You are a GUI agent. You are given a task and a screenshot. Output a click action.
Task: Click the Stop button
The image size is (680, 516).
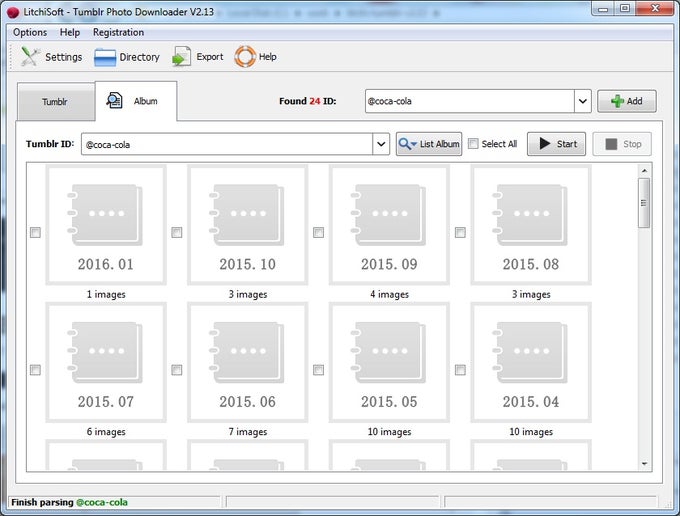(622, 144)
